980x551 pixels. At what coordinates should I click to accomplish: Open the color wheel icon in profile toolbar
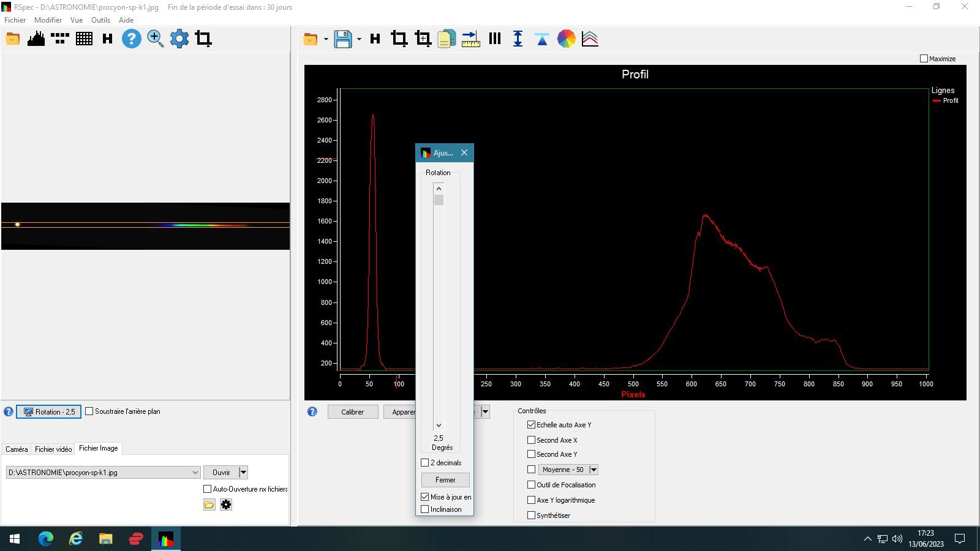pos(566,39)
